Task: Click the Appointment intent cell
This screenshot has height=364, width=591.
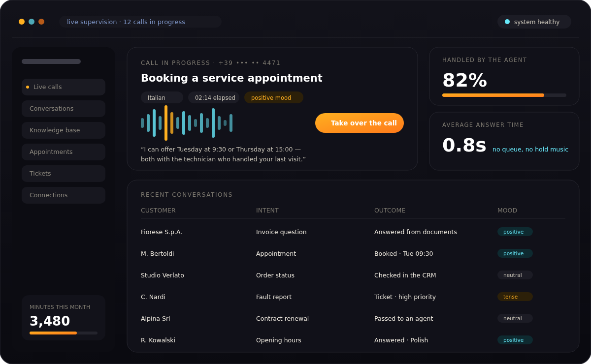Action: coord(276,254)
